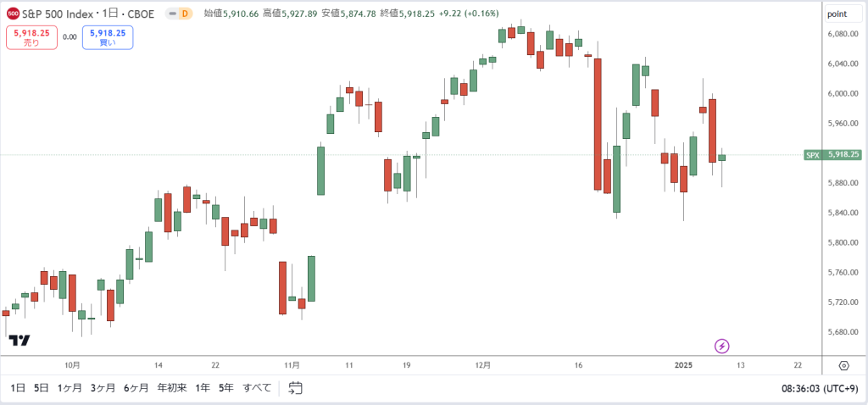Open the go-to-date calendar icon

pyautogui.click(x=295, y=388)
